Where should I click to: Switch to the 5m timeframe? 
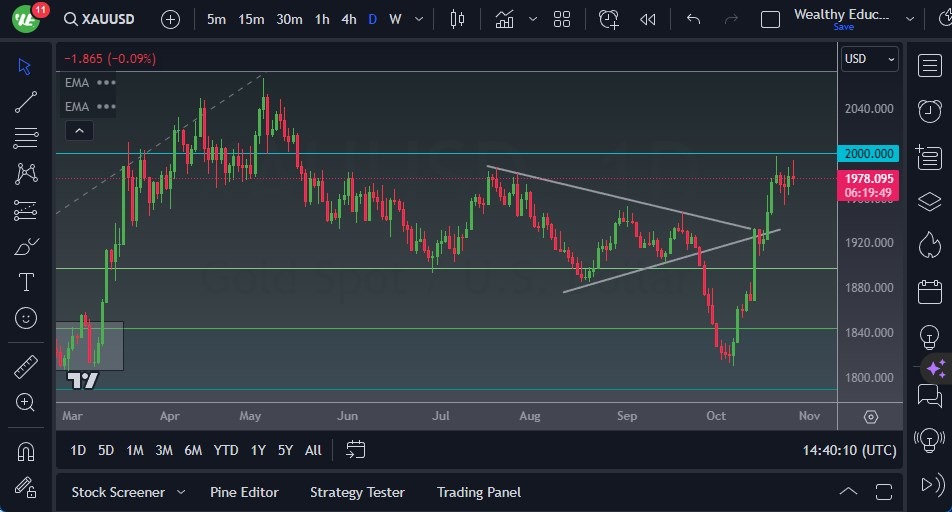tap(216, 19)
